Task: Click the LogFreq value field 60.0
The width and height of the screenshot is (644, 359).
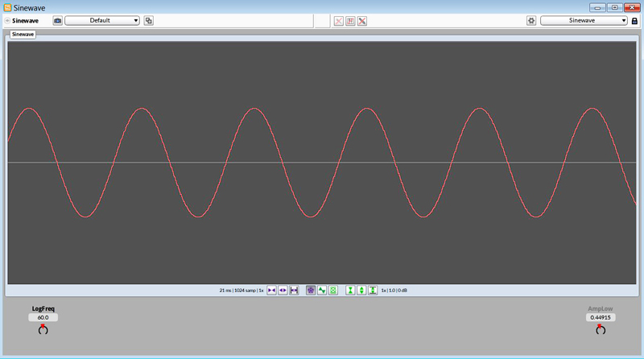Action: pos(43,317)
